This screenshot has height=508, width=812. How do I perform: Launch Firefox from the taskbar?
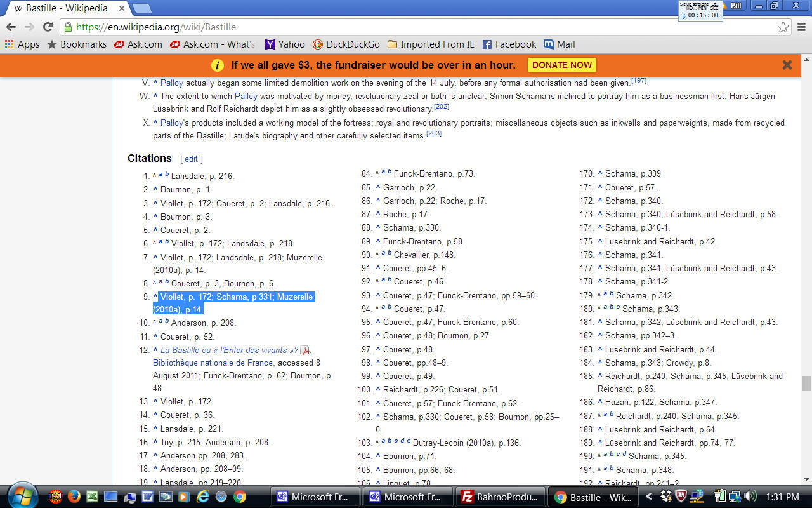[74, 497]
